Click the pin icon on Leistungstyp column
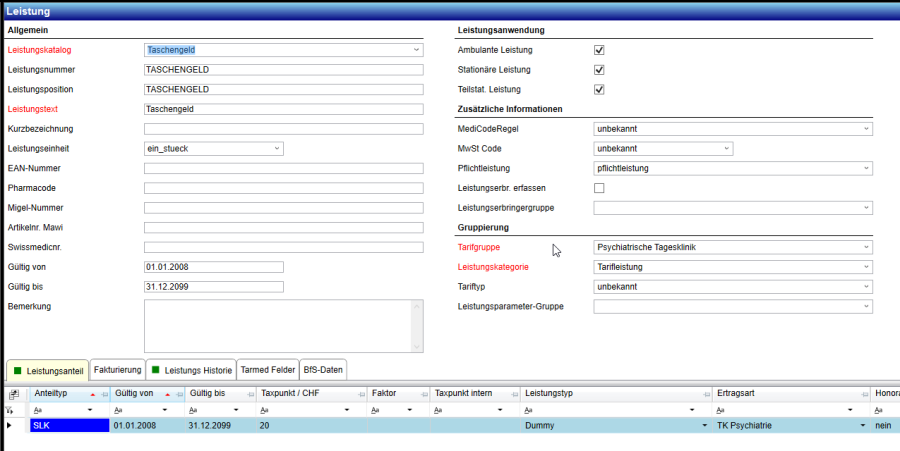Screen dimensions: 900x451 pos(704,394)
